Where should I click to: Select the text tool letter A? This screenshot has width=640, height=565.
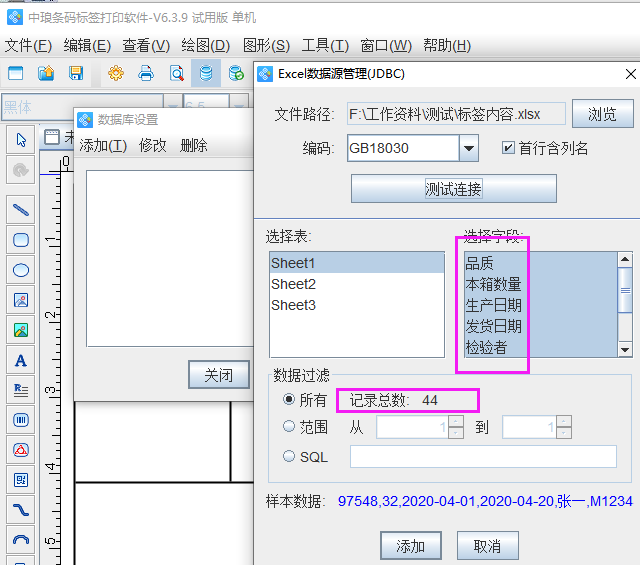coord(20,360)
